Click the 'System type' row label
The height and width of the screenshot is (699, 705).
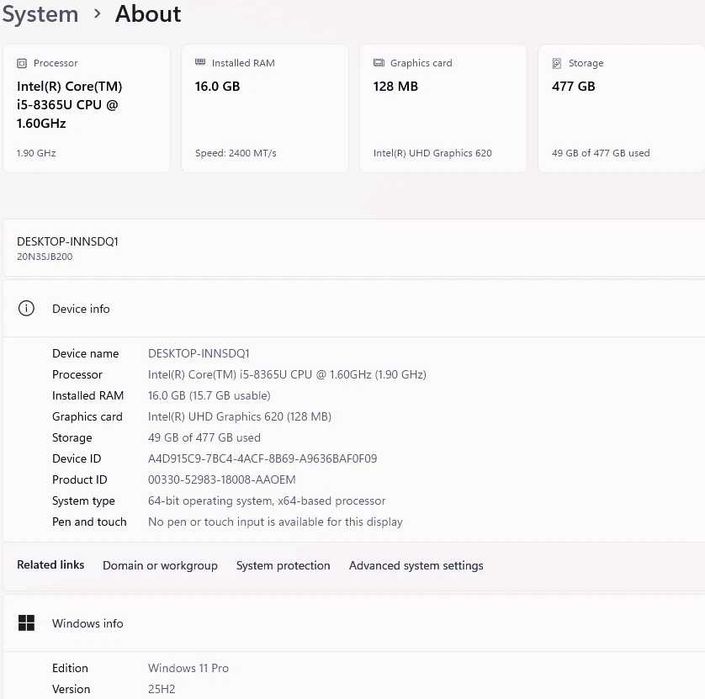(83, 501)
